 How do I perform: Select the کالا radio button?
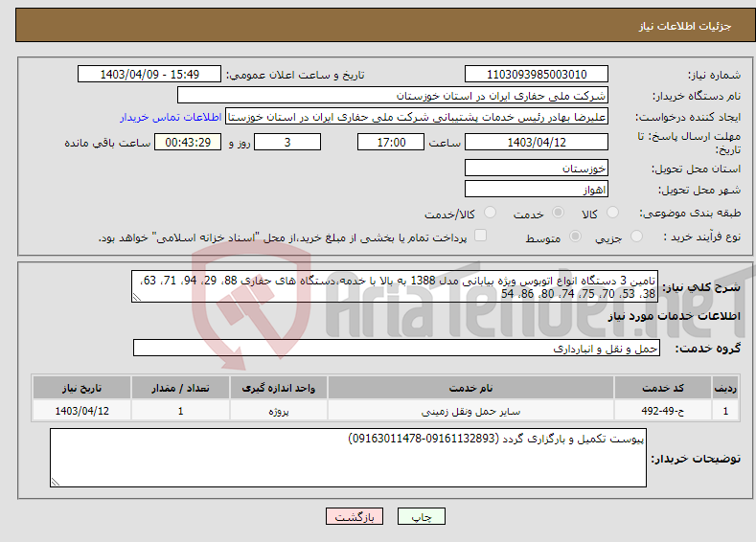pos(612,213)
